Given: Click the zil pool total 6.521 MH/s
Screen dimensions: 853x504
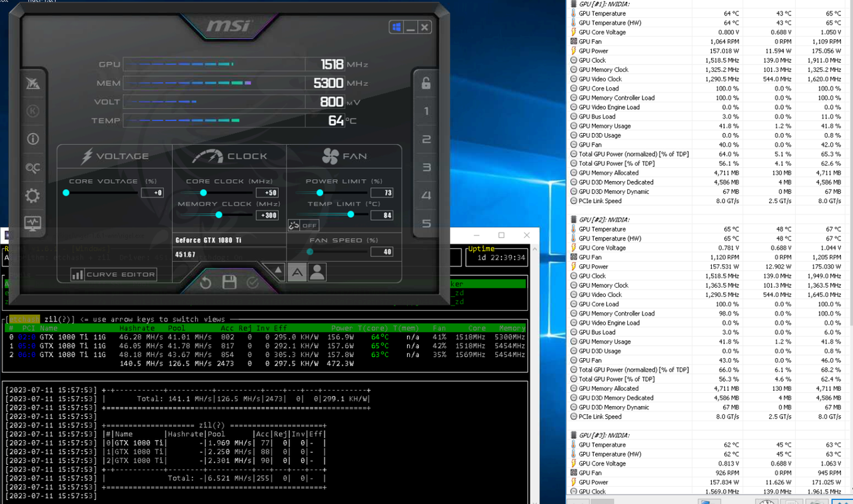Looking at the screenshot, I should click(x=231, y=478).
